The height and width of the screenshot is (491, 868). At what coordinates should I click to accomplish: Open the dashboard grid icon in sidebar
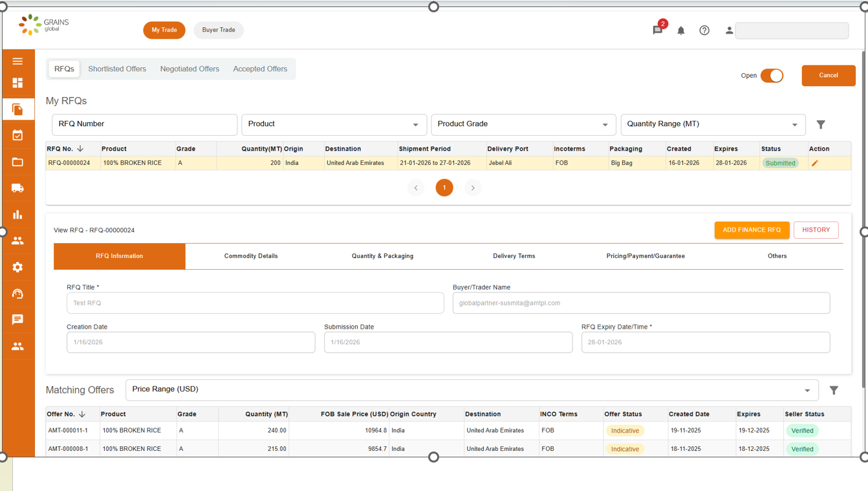click(17, 83)
